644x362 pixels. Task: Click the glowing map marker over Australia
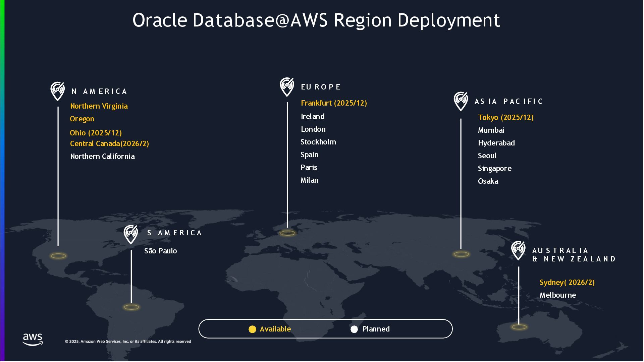pyautogui.click(x=519, y=327)
